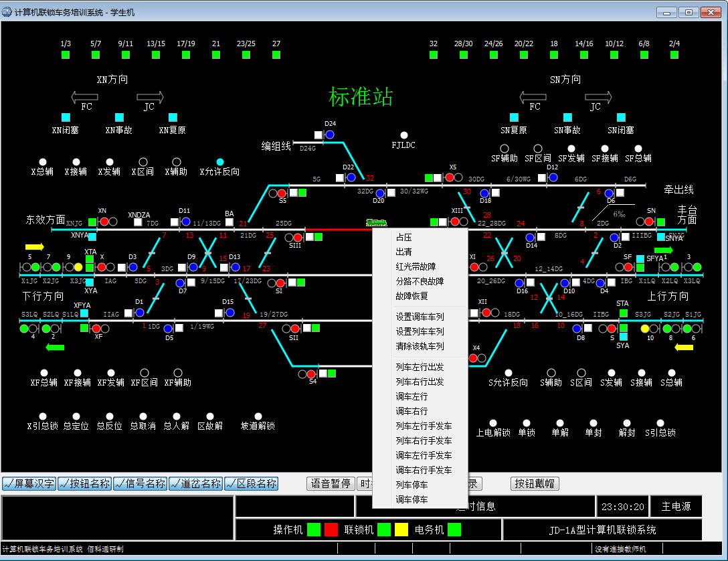Click the 坡道解锁 slope unlock button
This screenshot has height=561, width=728.
pyautogui.click(x=258, y=416)
